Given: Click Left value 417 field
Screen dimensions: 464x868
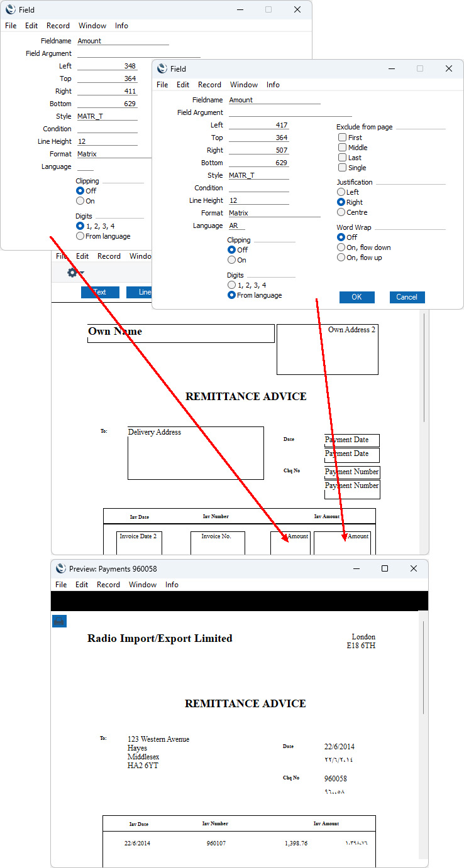Looking at the screenshot, I should tap(259, 125).
